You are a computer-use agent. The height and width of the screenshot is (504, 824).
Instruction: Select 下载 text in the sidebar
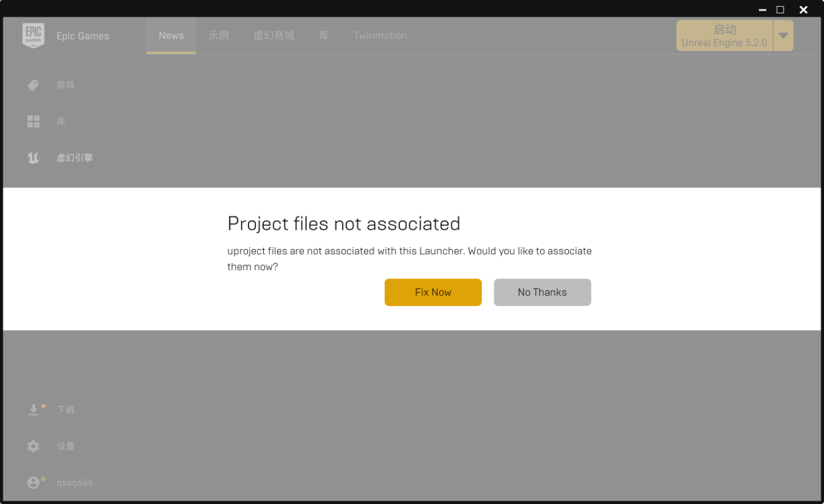pyautogui.click(x=65, y=410)
